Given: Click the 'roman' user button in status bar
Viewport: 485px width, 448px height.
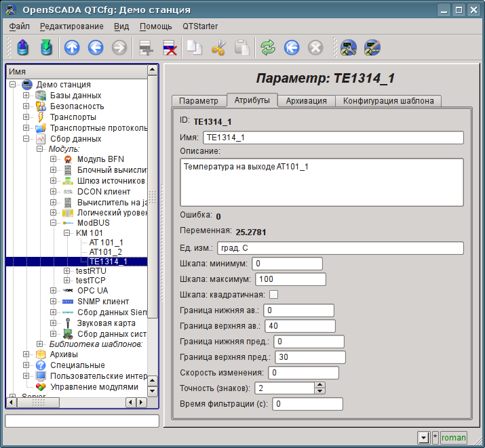Looking at the screenshot, I should 454,438.
